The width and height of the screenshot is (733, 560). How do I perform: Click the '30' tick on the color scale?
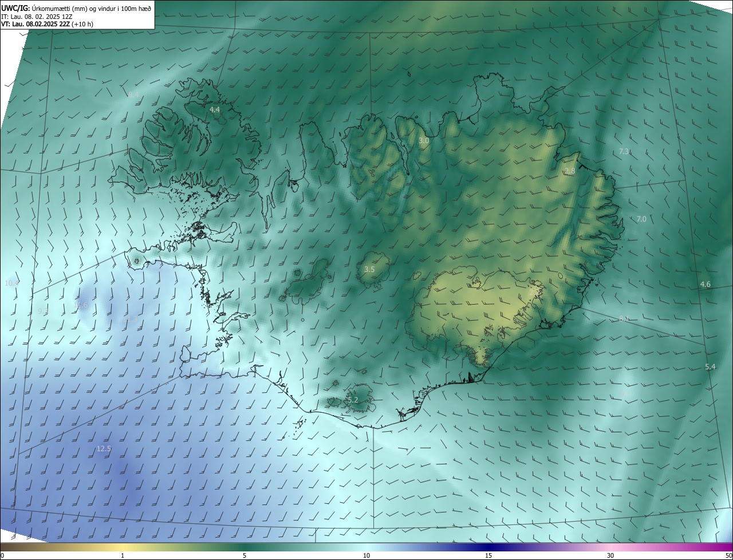[x=610, y=555]
